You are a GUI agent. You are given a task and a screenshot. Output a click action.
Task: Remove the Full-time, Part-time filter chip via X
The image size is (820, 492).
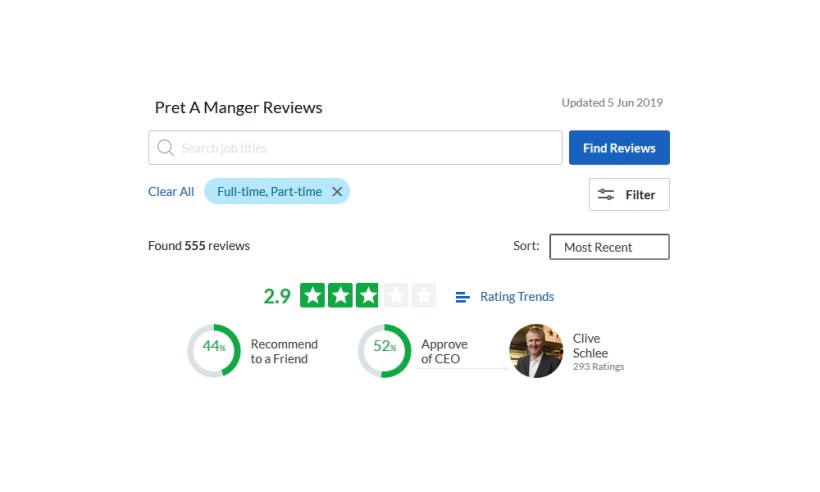(337, 192)
